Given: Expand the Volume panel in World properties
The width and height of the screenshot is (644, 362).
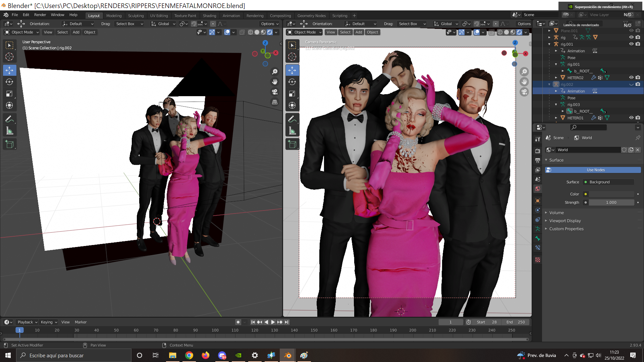Looking at the screenshot, I should [556, 213].
